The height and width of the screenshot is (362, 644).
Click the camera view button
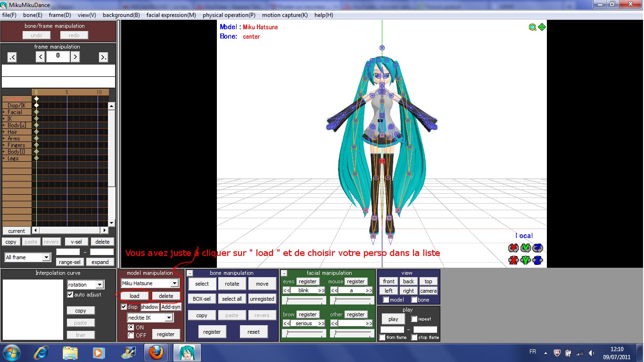click(429, 291)
